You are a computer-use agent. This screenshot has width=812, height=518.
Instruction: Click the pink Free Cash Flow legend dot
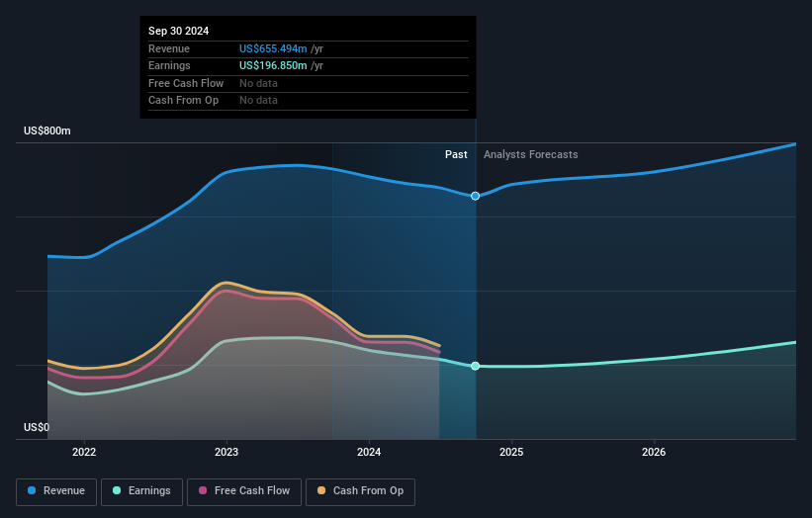(x=203, y=490)
